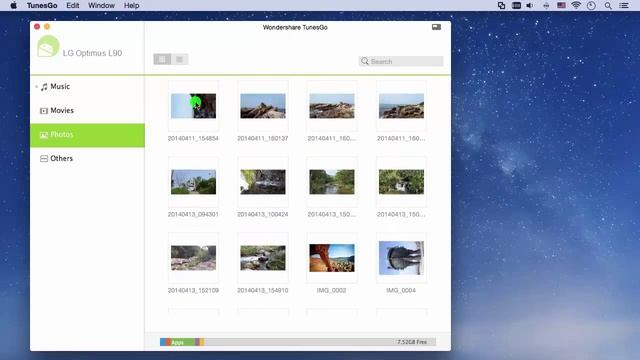Select photo 20140411_160137
Viewport: 640px width, 360px height.
click(263, 106)
